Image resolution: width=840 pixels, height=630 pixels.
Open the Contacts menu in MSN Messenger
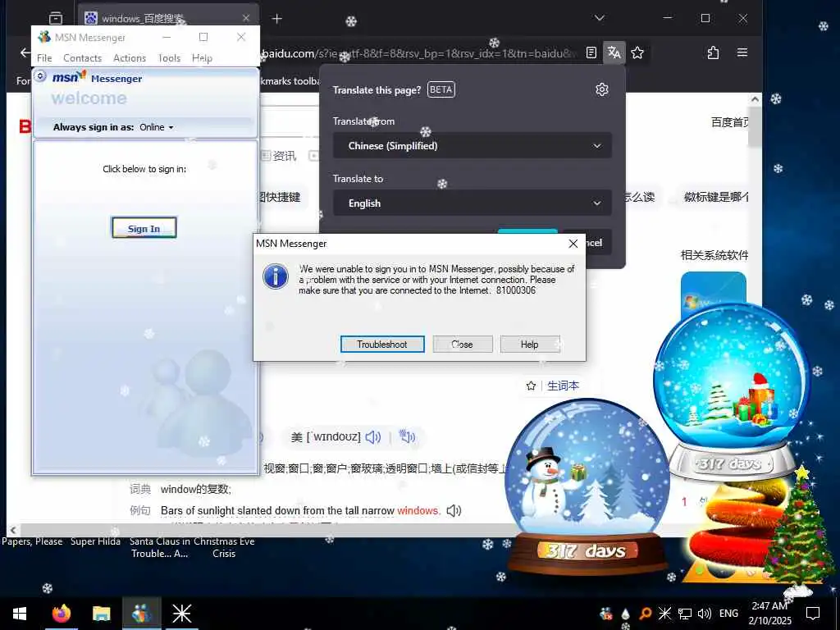point(82,58)
